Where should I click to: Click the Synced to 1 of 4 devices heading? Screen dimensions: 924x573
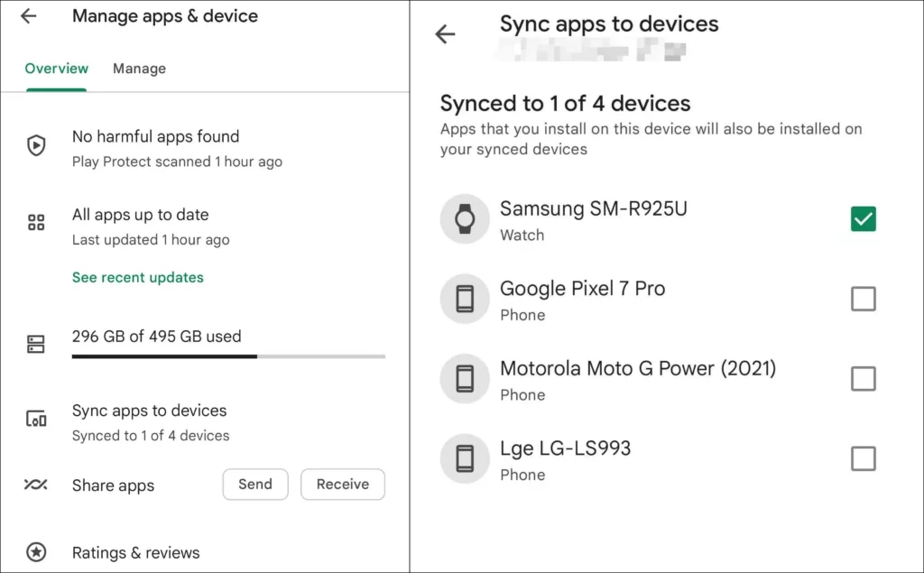pos(565,103)
